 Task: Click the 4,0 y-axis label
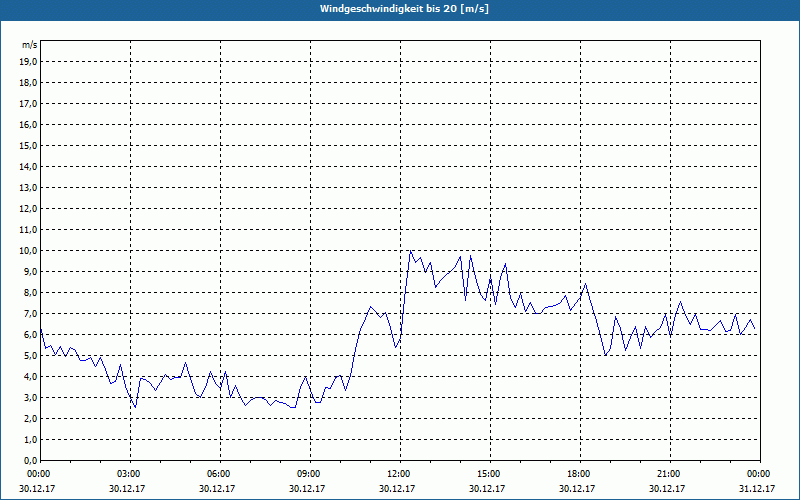coord(30,377)
